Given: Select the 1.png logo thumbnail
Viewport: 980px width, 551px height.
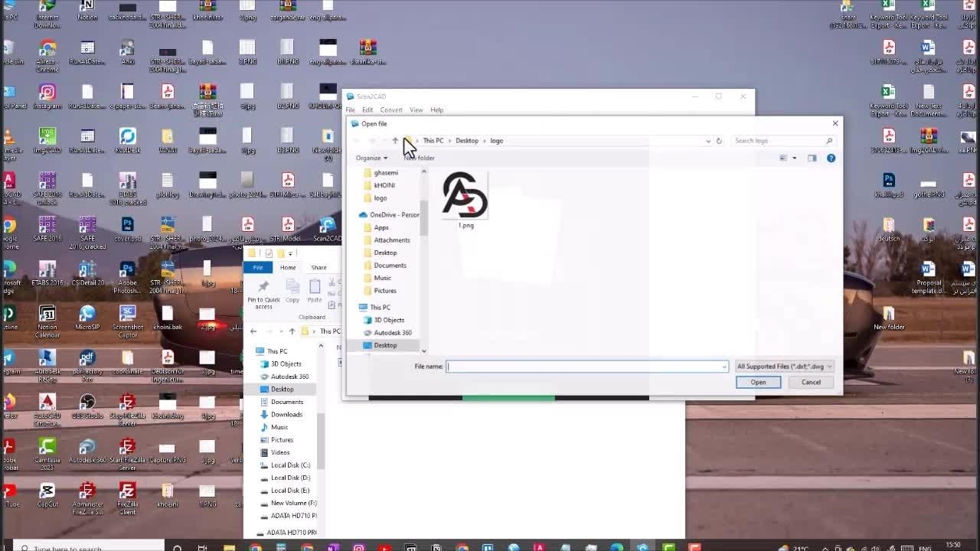Looking at the screenshot, I should pos(465,197).
